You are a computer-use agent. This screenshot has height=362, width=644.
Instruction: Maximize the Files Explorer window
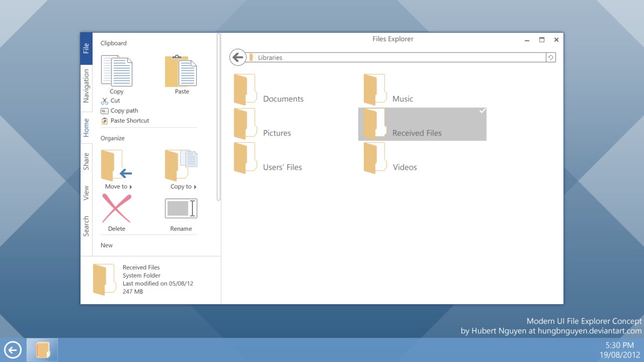(542, 40)
